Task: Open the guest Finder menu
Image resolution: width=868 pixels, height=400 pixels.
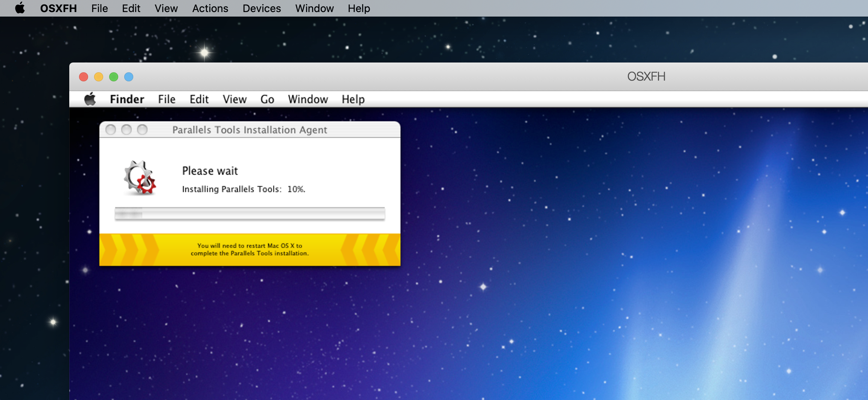Action: point(127,99)
